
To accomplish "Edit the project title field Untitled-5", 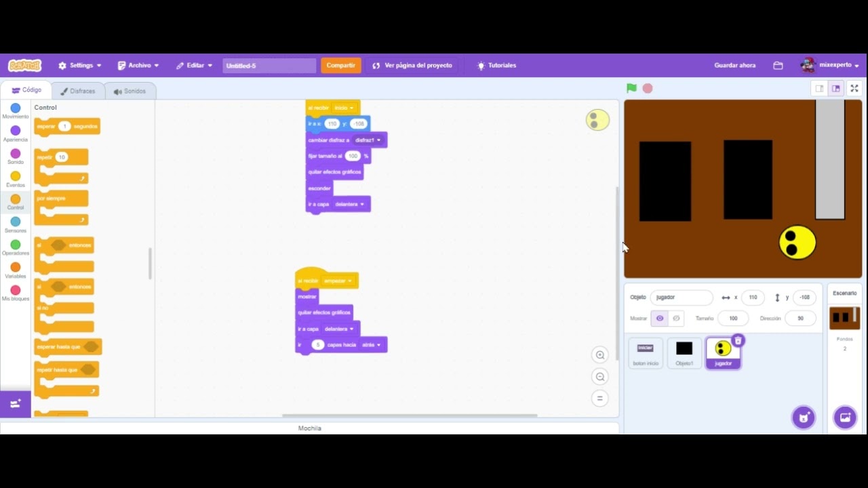I will tap(269, 66).
